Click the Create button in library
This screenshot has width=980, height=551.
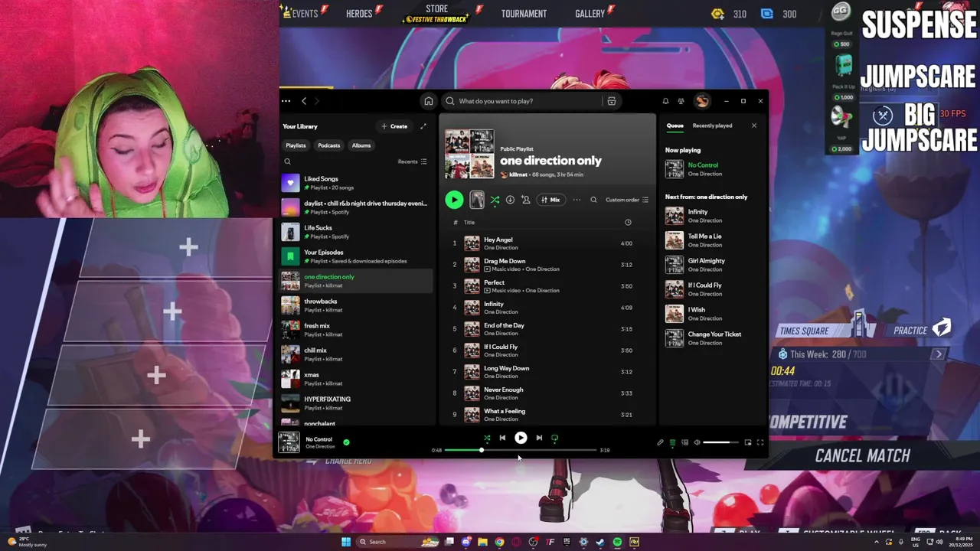point(394,126)
